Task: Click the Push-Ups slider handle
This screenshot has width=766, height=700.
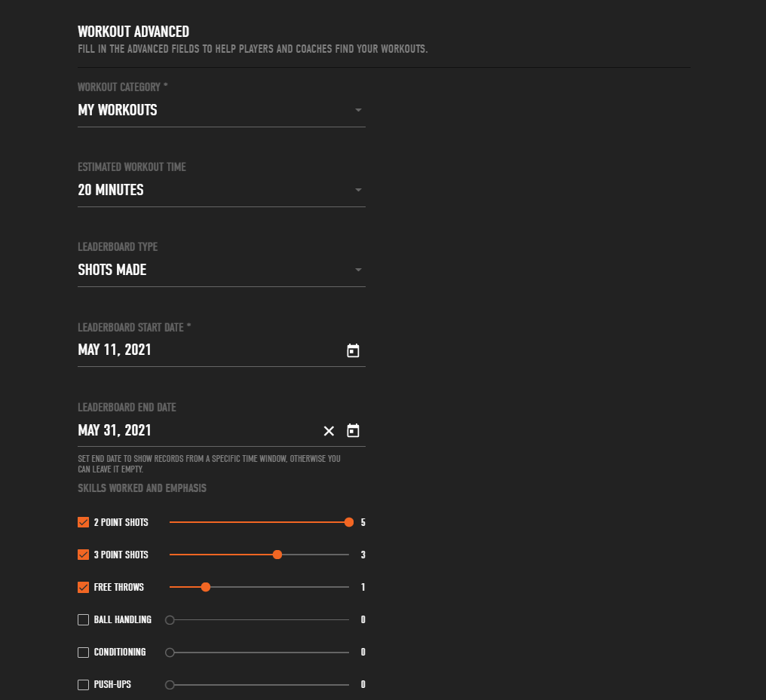Action: [170, 684]
